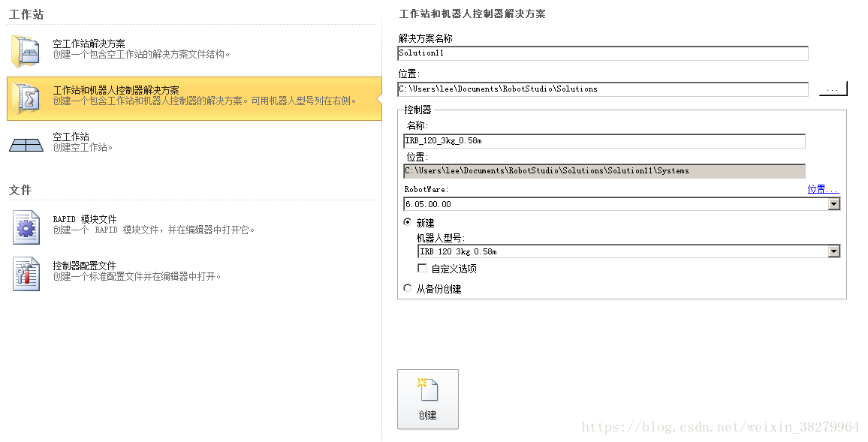The image size is (868, 442).
Task: Click the controller configuration file tools icon
Action: click(x=26, y=273)
